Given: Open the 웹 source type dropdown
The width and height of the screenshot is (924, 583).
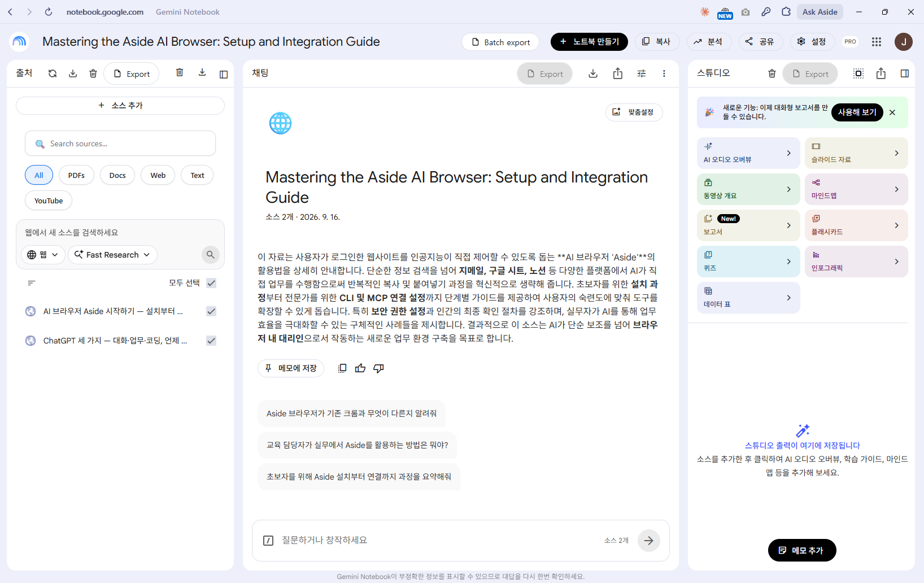Looking at the screenshot, I should click(x=43, y=255).
